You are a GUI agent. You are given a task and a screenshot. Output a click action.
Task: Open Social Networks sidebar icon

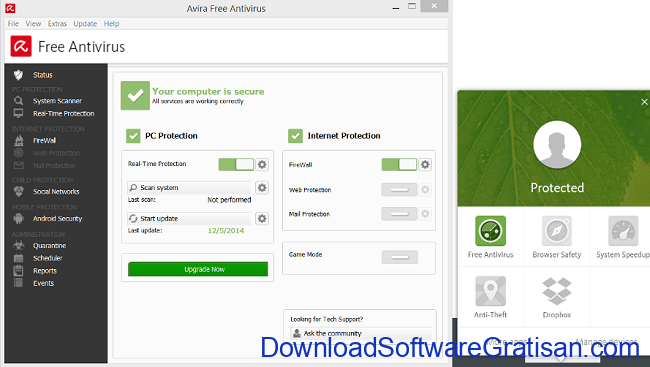[19, 191]
